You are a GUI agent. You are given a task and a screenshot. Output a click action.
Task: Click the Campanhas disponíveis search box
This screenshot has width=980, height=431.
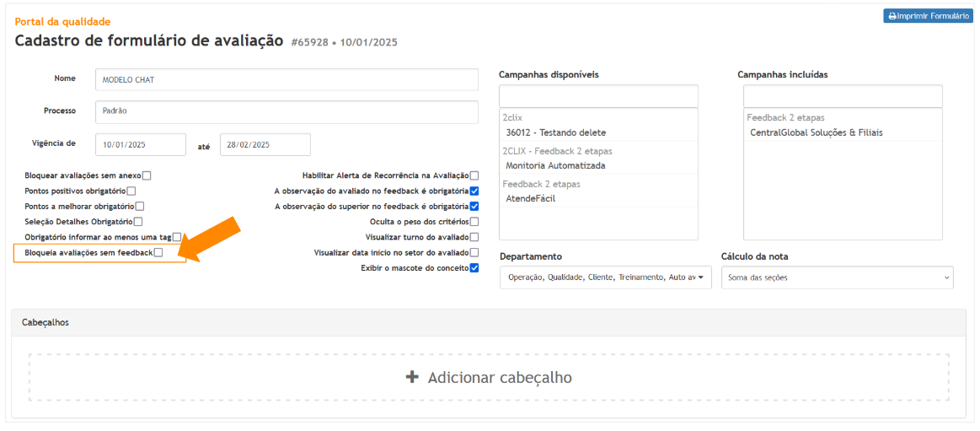pos(598,95)
